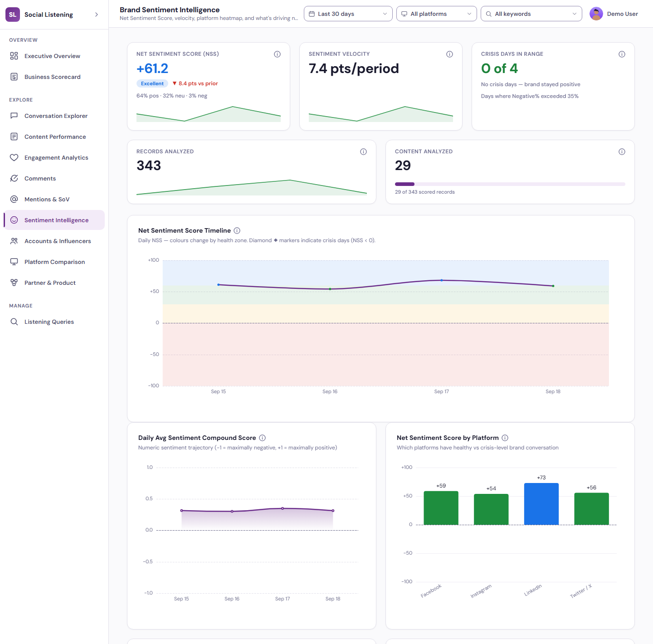Viewport: 653px width, 644px height.
Task: Show info for Crisis Days in Range
Action: click(622, 54)
